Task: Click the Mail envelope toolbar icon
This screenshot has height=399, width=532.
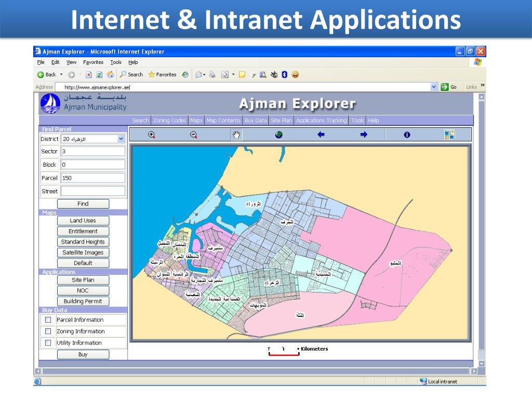Action: 198,75
